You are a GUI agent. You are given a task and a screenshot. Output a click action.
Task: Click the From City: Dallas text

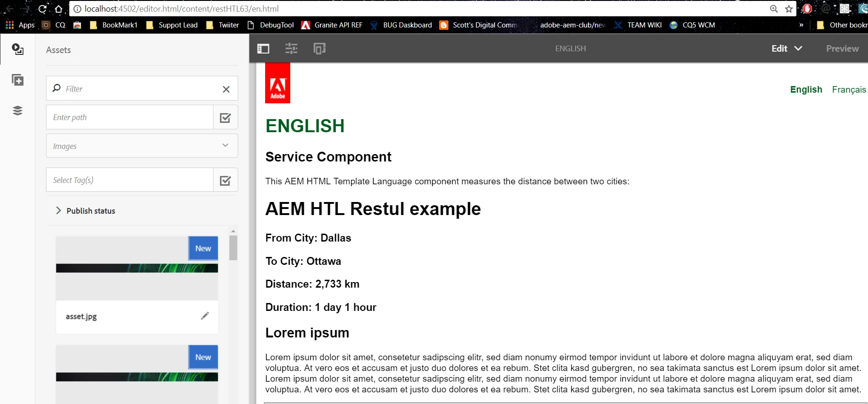point(308,238)
